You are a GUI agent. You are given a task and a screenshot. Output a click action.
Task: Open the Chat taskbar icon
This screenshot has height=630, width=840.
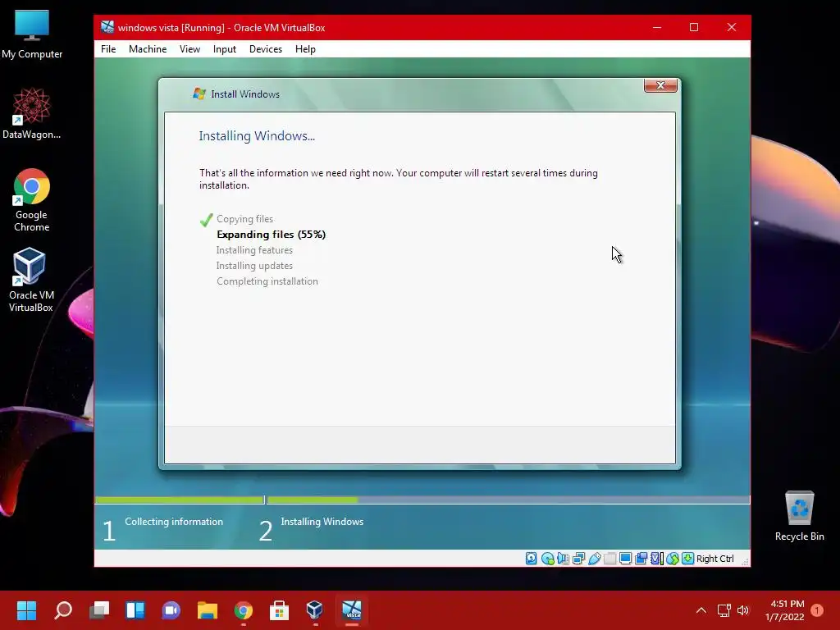click(171, 610)
